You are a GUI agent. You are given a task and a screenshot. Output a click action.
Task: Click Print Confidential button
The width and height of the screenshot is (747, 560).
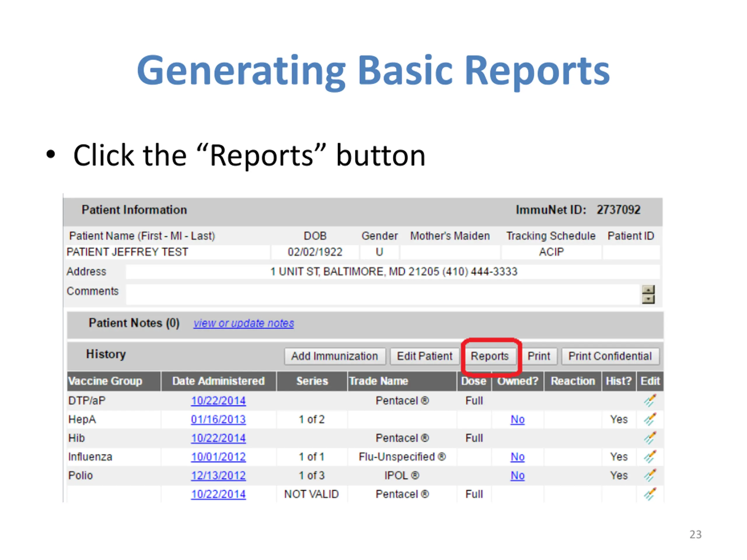[610, 356]
